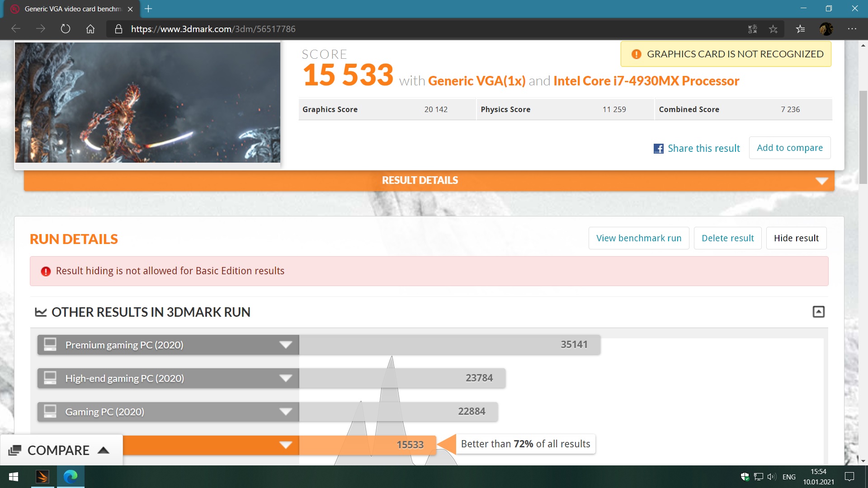This screenshot has width=868, height=488.
Task: Click the monitor icon beside Premium gaming PC
Action: point(50,344)
